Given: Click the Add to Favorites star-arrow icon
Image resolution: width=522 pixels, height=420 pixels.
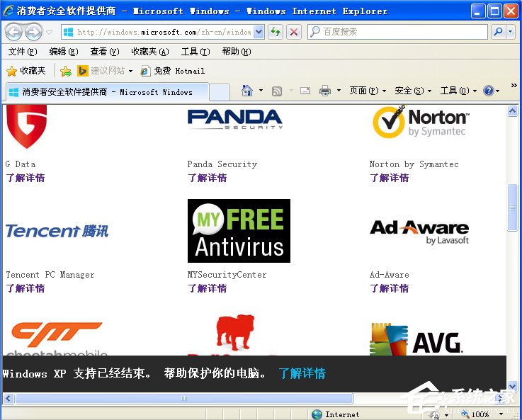Looking at the screenshot, I should point(66,71).
